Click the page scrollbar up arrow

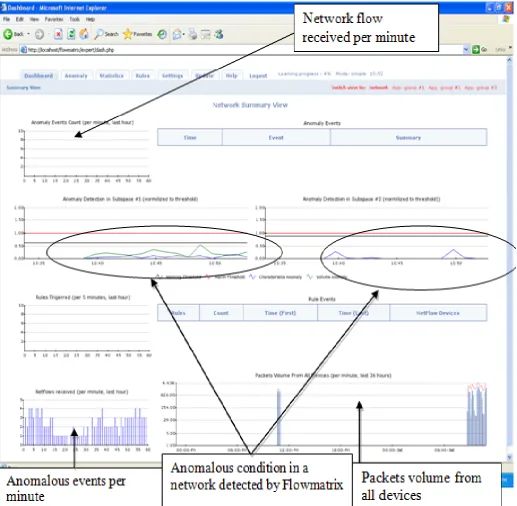[x=509, y=60]
